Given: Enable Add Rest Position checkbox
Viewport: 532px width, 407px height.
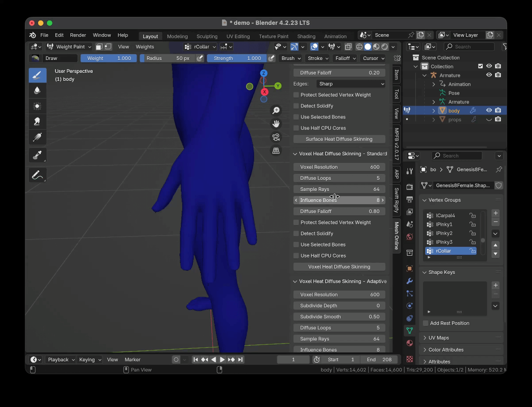Looking at the screenshot, I should point(426,323).
